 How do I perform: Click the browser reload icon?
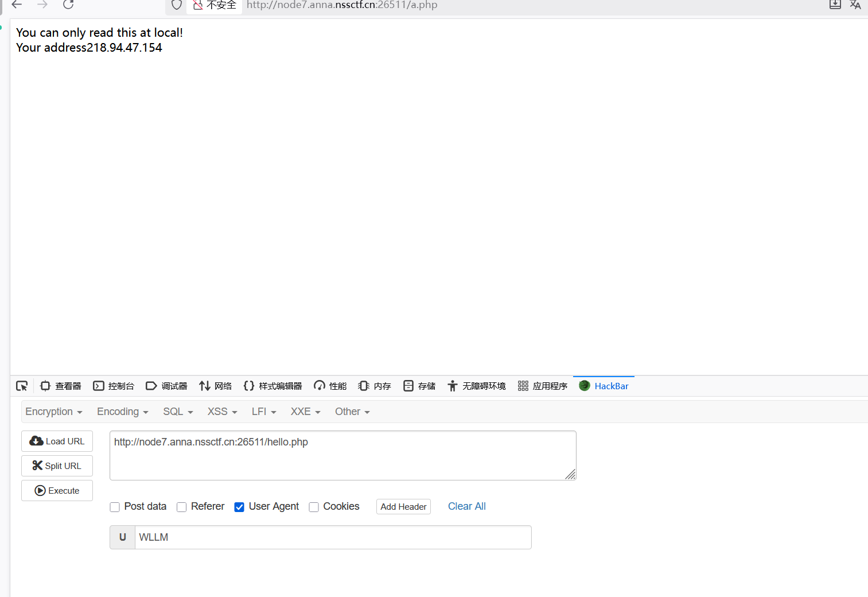click(68, 5)
